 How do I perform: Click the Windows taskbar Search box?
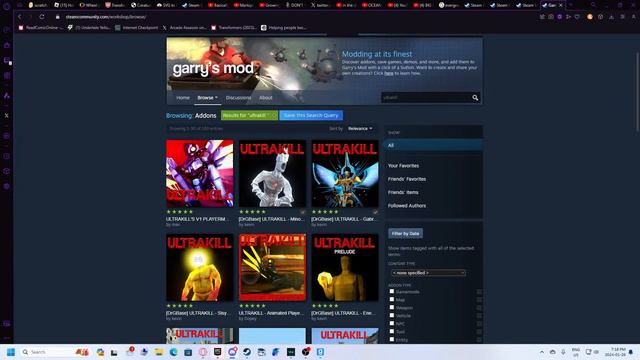click(55, 352)
